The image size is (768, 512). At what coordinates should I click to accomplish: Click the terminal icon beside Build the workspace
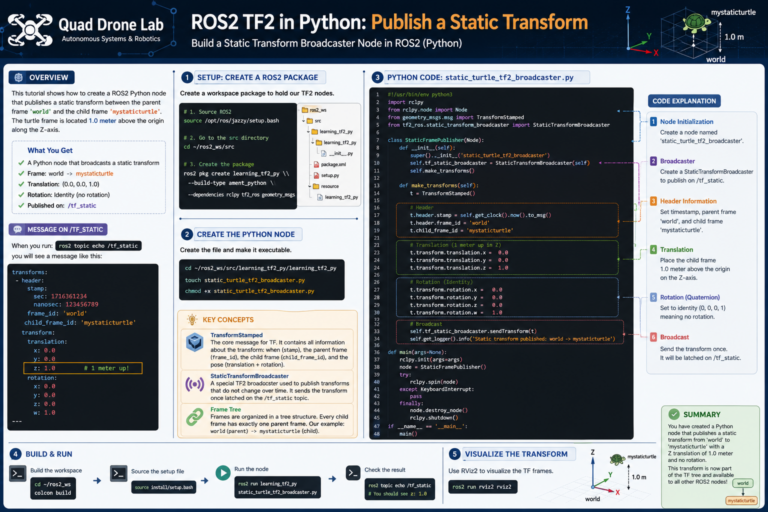(18, 474)
